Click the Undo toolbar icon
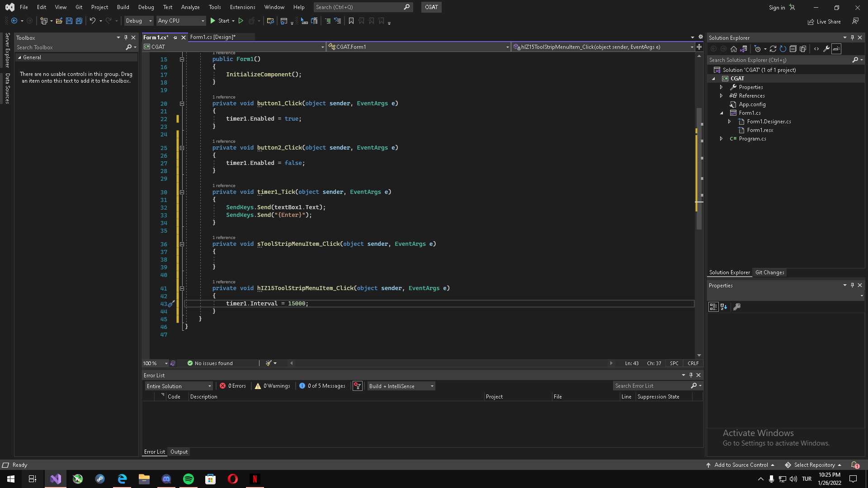 (92, 21)
